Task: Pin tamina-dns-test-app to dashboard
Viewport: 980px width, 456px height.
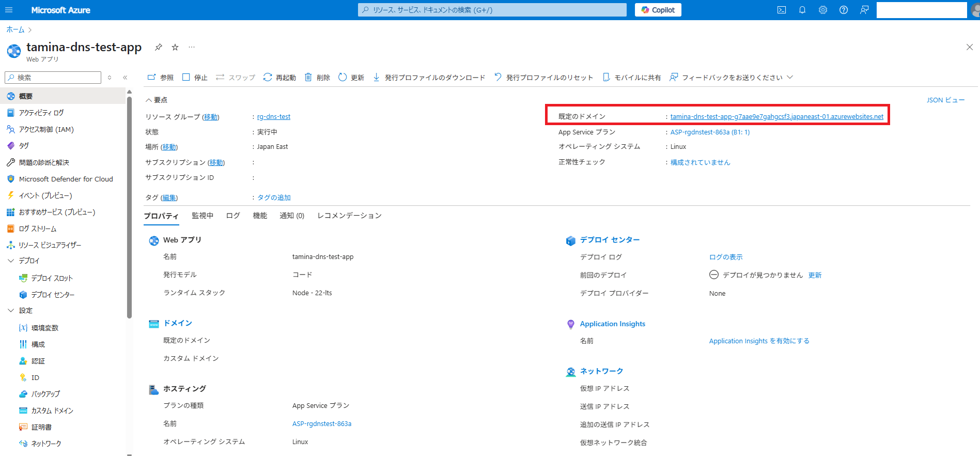Action: 159,47
